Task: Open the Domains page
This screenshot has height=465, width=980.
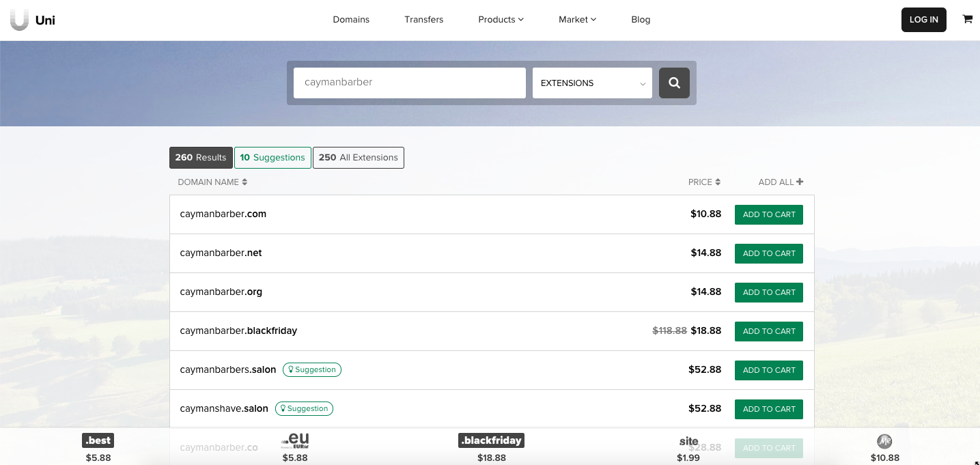Action: [x=351, y=20]
